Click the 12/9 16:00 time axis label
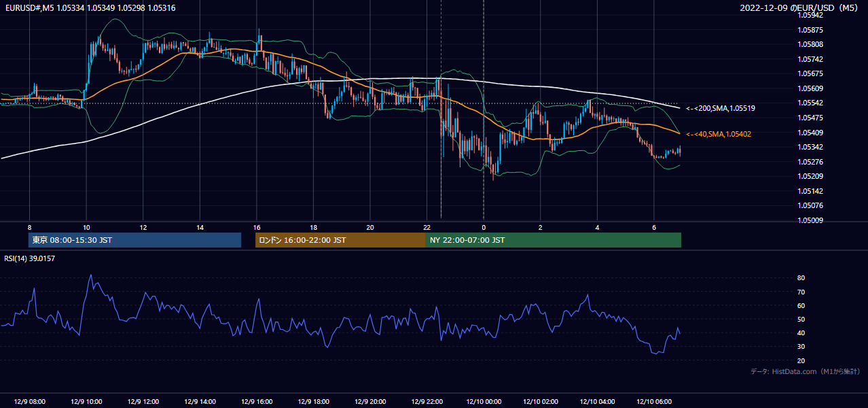868x408 pixels. [256, 402]
